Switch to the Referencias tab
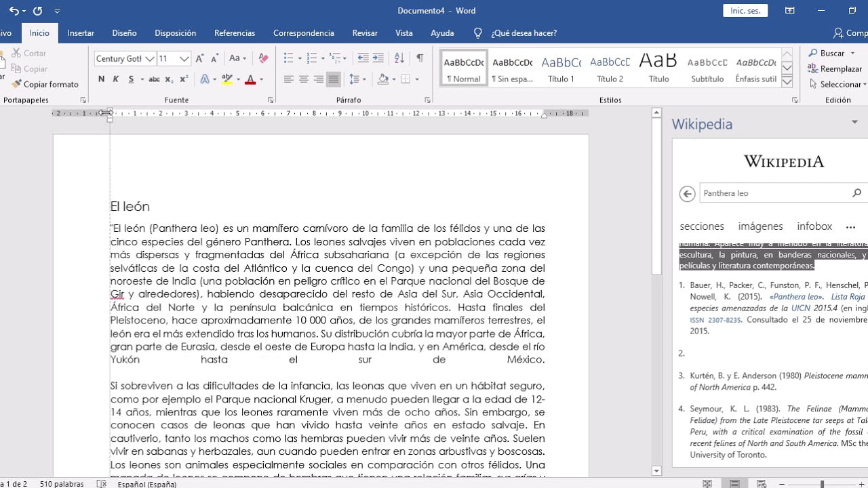Image resolution: width=868 pixels, height=488 pixels. click(235, 33)
